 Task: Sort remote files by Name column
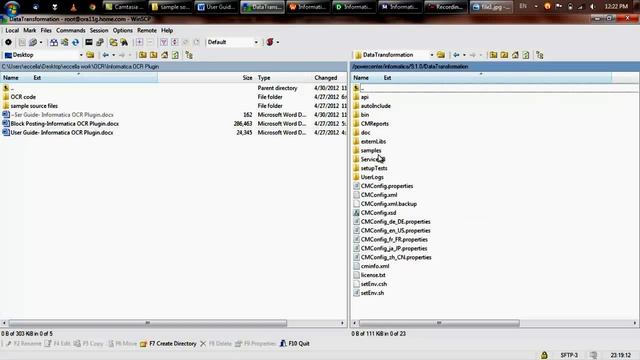click(361, 78)
